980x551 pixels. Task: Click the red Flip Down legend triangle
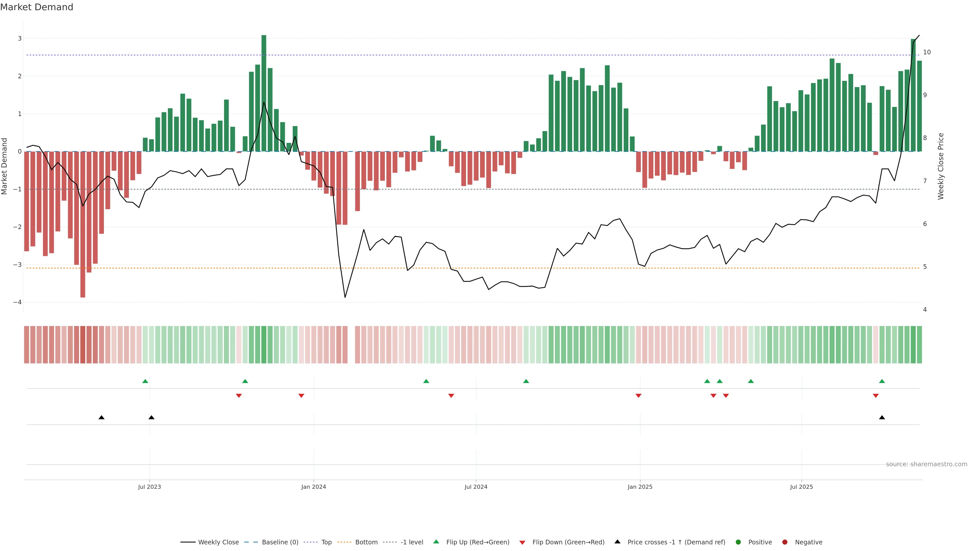point(522,542)
